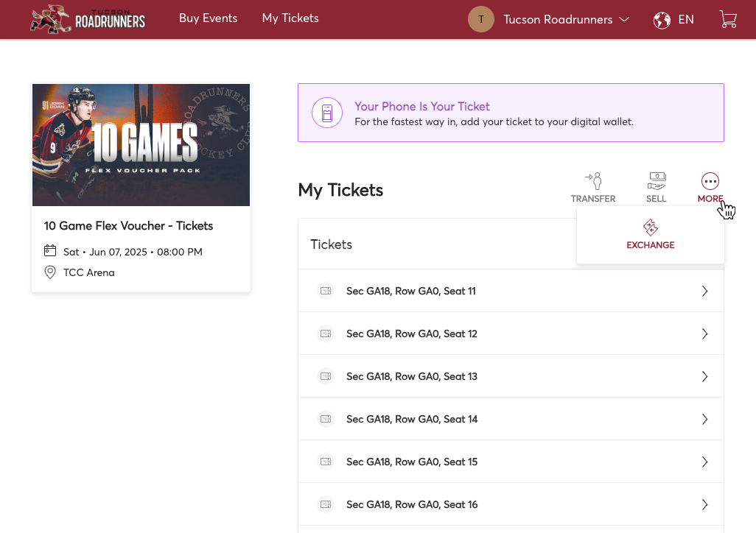The height and width of the screenshot is (533, 756).
Task: Click the add ticket to digital wallet text
Action: coord(494,122)
